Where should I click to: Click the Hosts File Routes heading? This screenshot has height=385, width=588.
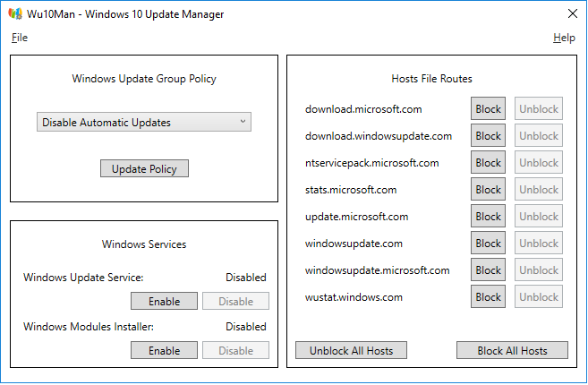pos(431,79)
